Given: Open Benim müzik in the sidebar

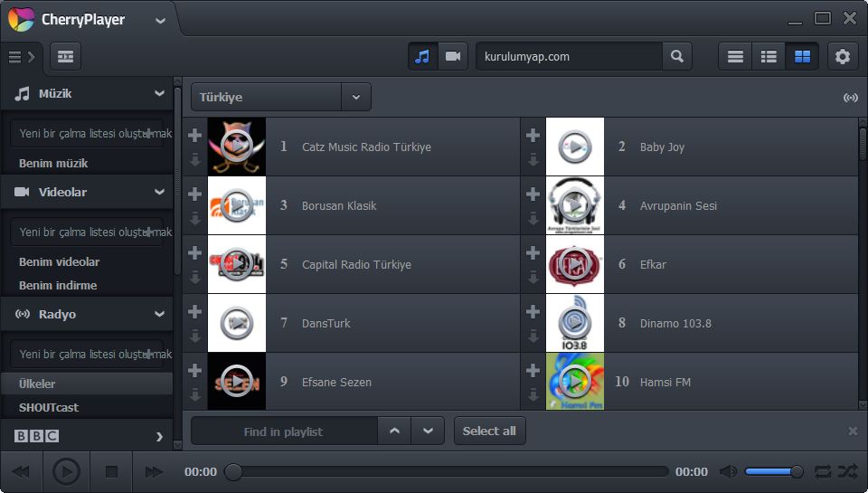Looking at the screenshot, I should [x=53, y=164].
